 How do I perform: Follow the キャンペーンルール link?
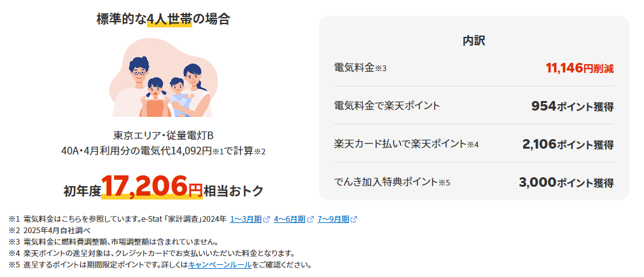[220, 265]
